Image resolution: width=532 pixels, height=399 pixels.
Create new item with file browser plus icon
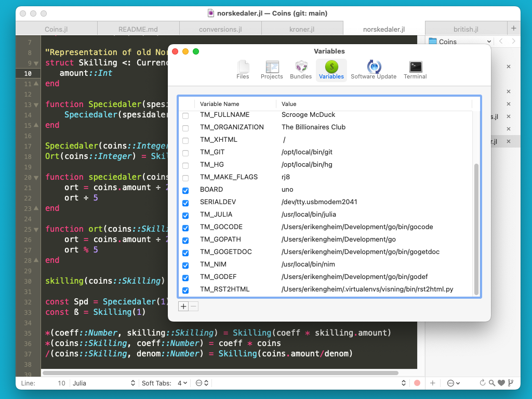(x=433, y=383)
